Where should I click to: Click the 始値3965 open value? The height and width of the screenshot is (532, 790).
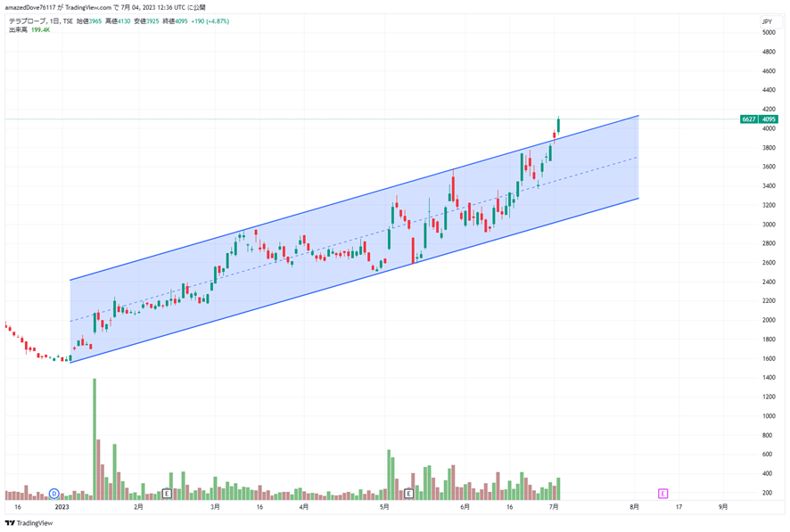click(x=89, y=21)
